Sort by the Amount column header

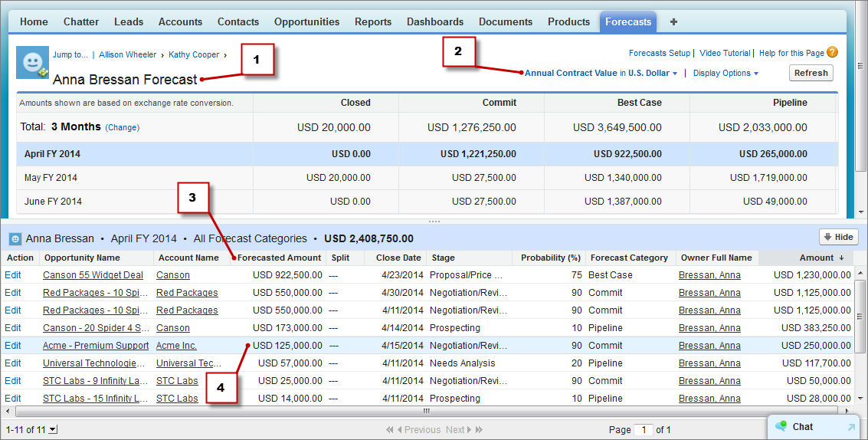pos(817,258)
